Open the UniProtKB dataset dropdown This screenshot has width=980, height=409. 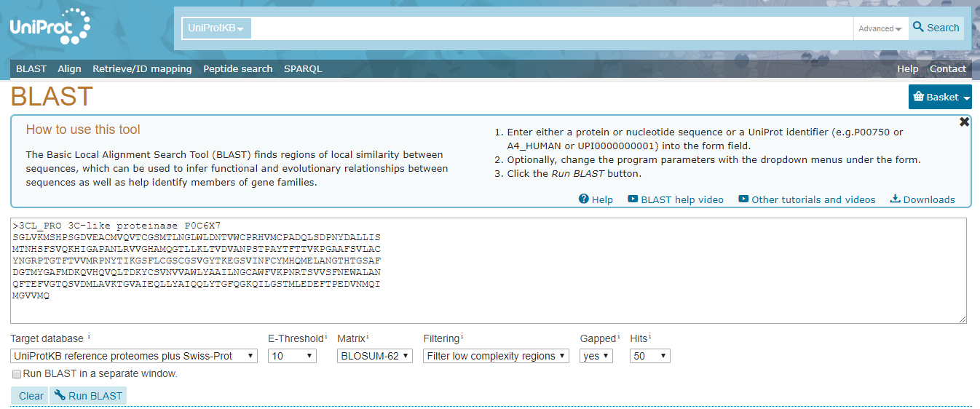pyautogui.click(x=216, y=28)
